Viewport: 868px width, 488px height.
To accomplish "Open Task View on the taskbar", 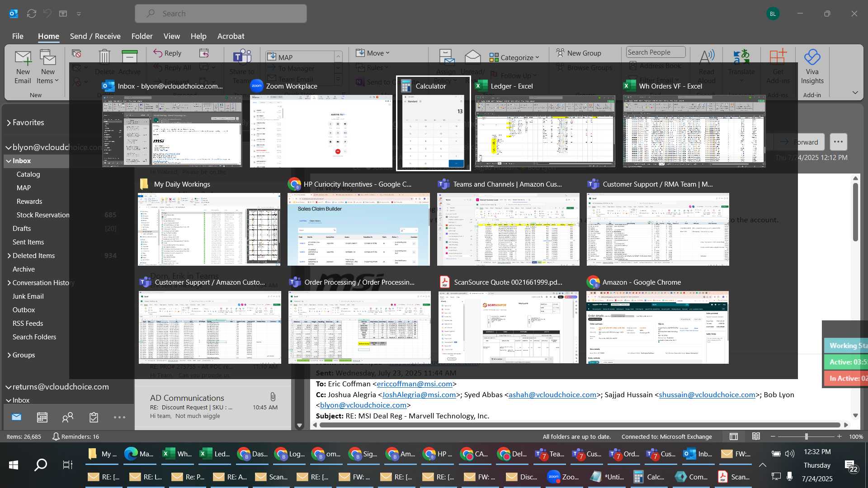I will coord(67,465).
